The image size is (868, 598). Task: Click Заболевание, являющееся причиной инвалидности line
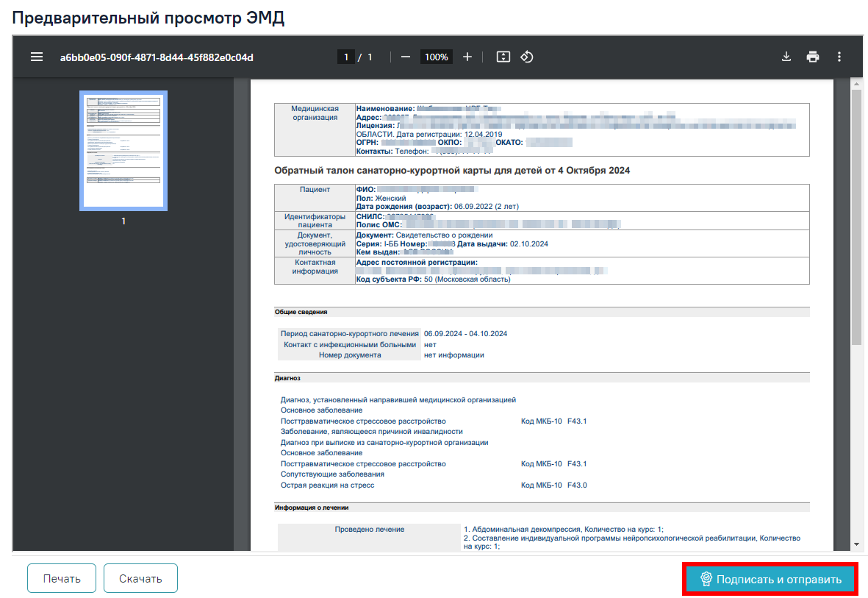pos(371,432)
